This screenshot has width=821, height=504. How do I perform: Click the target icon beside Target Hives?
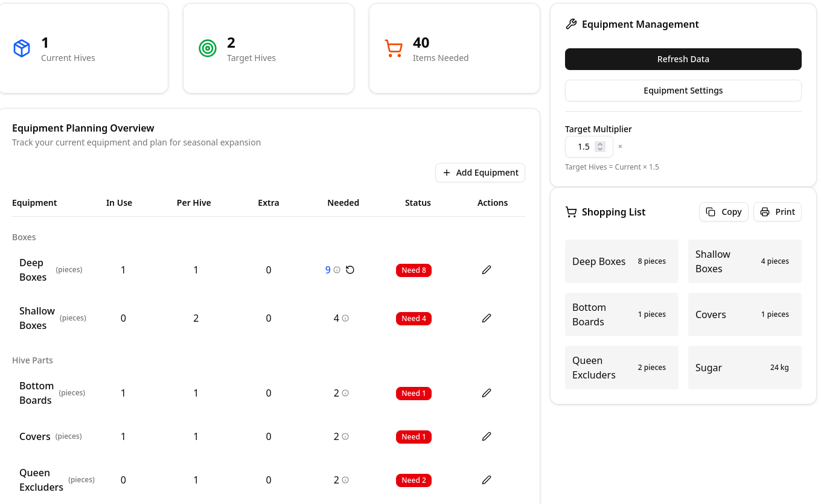point(208,48)
